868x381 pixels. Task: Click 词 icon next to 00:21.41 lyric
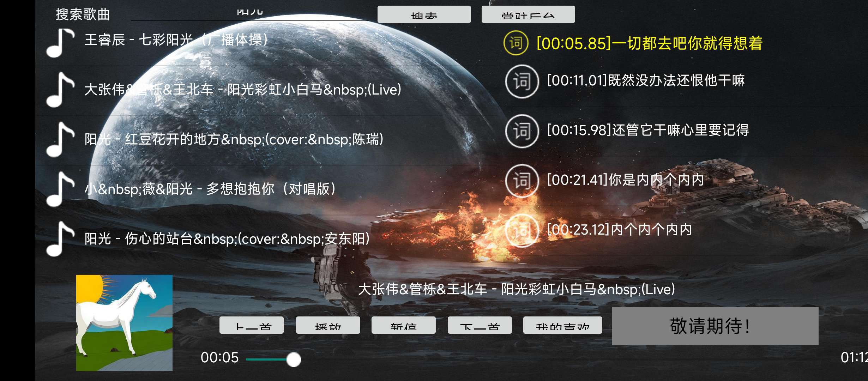(x=522, y=181)
